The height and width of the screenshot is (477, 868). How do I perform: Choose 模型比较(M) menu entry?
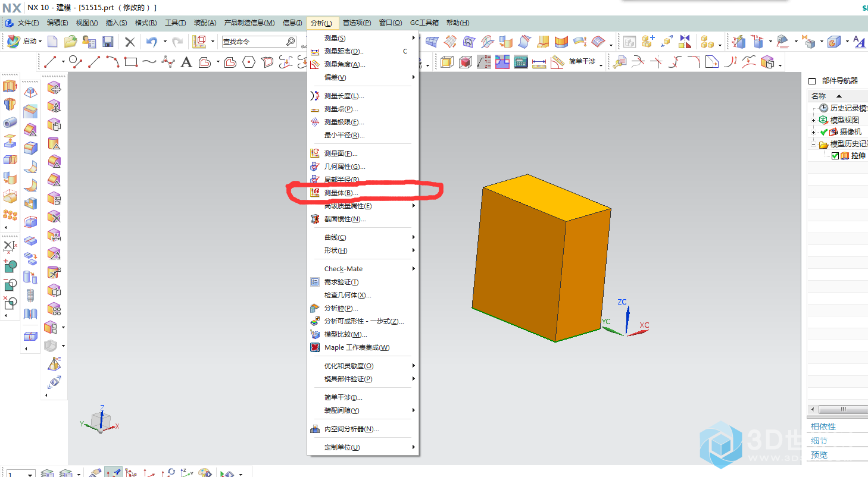coord(363,334)
